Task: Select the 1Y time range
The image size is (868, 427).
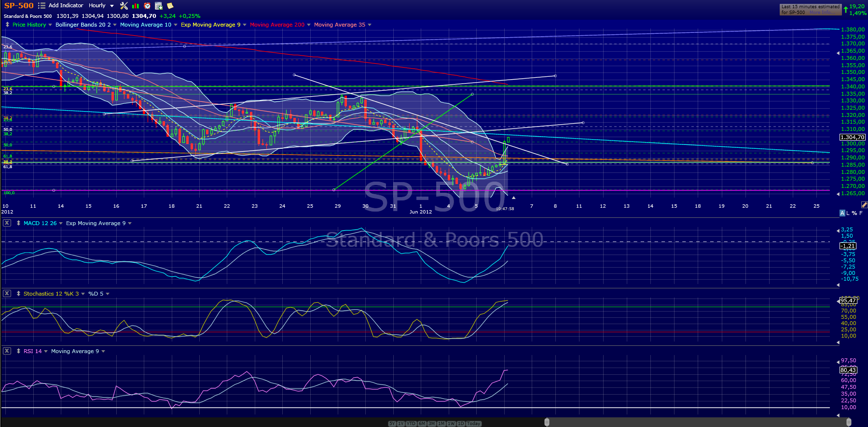Action: 401,424
